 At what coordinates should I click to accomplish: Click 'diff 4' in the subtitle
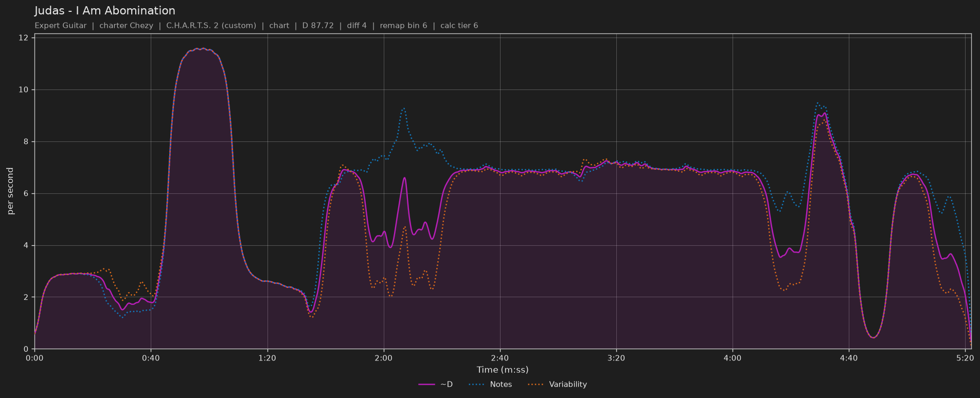[357, 26]
